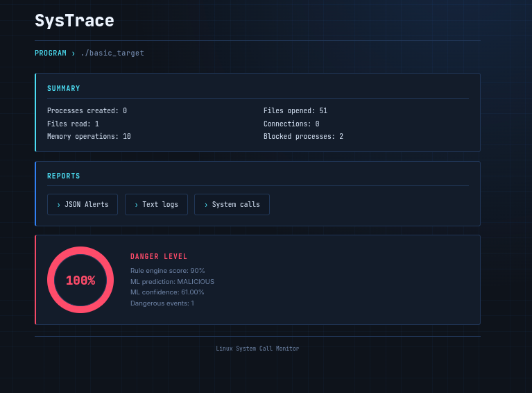Click the PROGRAM breadcrumb label
Viewport: 532px width, 393px height.
(x=51, y=53)
